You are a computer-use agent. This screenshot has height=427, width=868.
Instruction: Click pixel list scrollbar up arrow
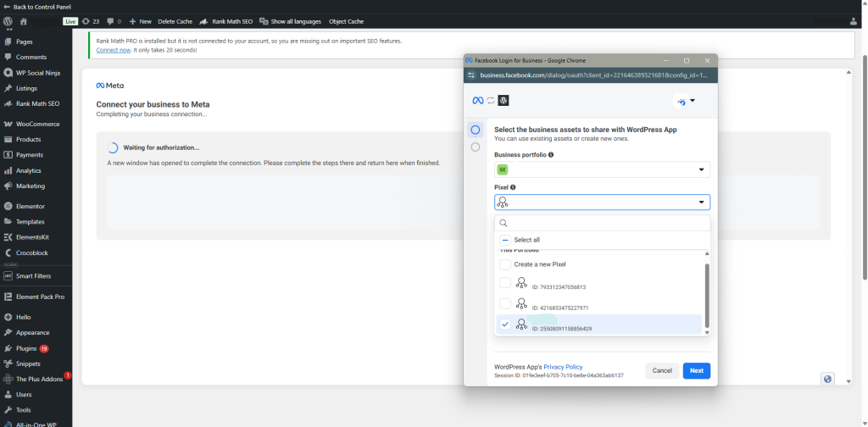pos(706,253)
